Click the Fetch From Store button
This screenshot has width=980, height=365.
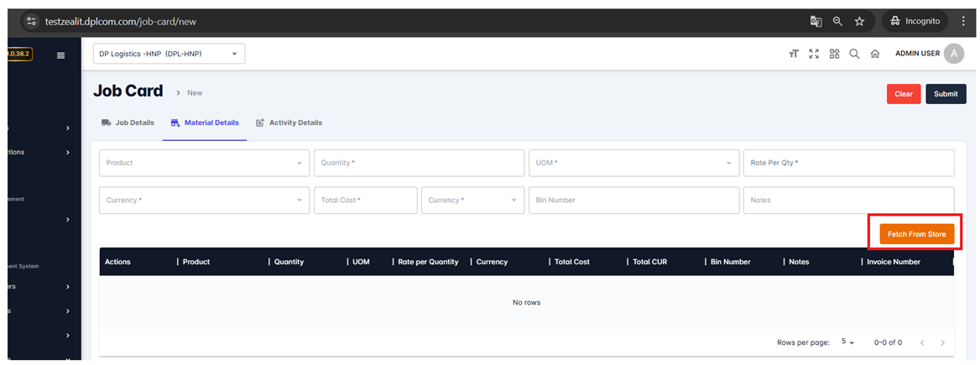click(x=916, y=234)
